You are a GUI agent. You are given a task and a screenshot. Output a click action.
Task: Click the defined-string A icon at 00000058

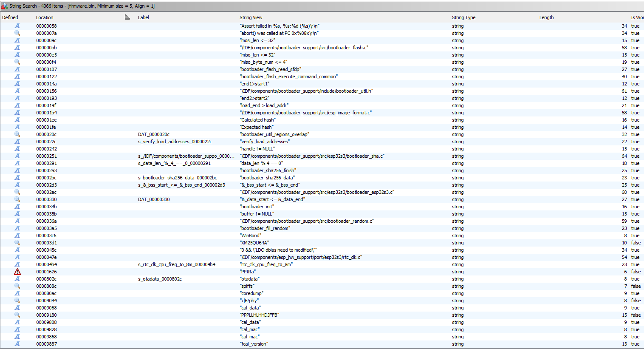pyautogui.click(x=17, y=26)
